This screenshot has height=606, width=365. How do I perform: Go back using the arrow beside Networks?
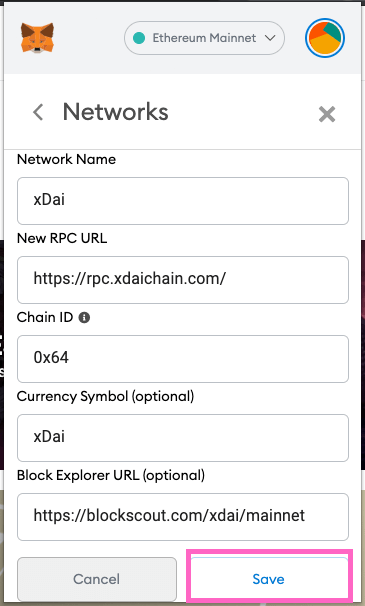(x=38, y=112)
